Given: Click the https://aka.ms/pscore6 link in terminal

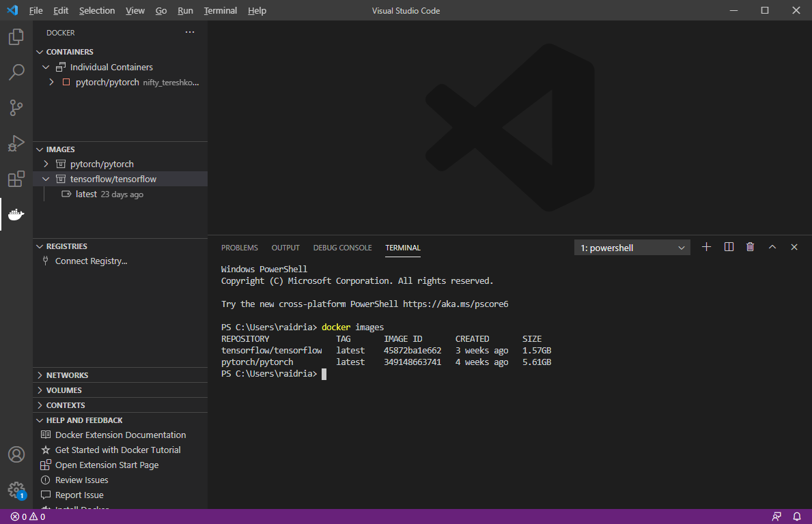Looking at the screenshot, I should [456, 304].
